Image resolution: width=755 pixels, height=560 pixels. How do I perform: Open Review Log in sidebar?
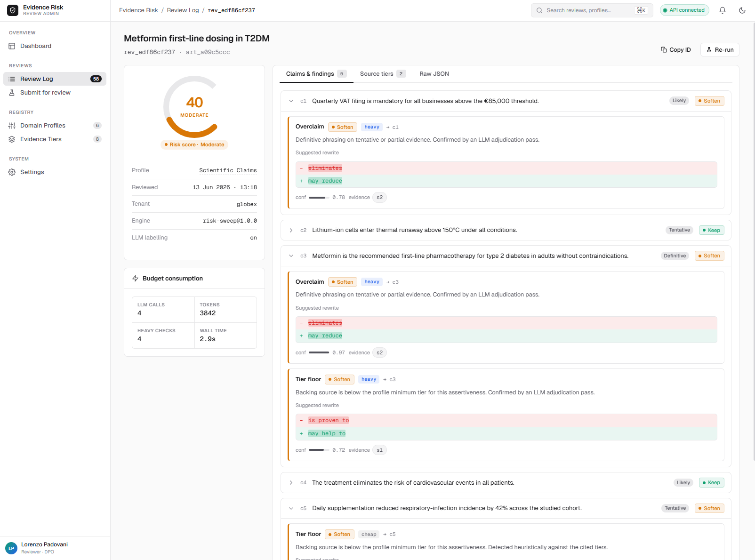55,79
